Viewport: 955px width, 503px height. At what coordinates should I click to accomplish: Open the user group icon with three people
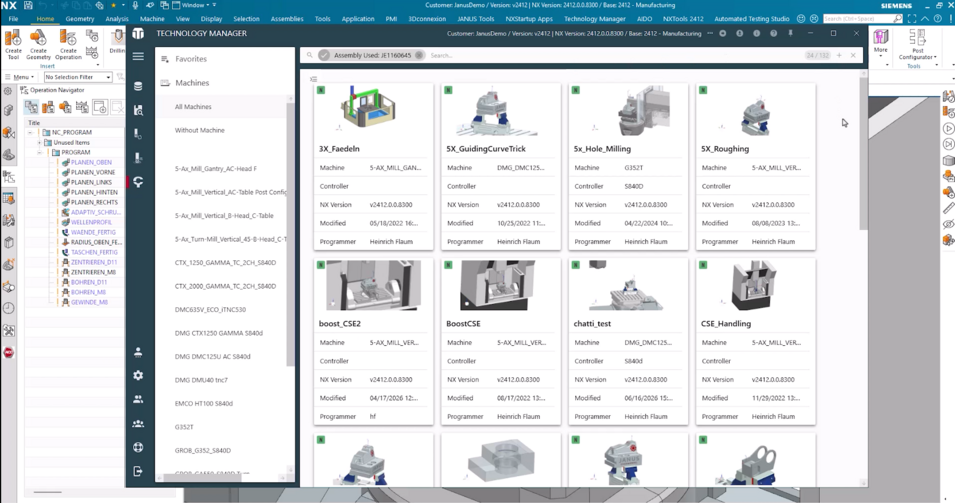[x=138, y=423]
